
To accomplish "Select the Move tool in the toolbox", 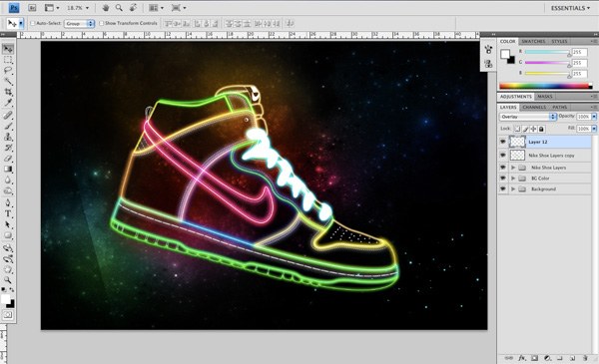I will (8, 49).
